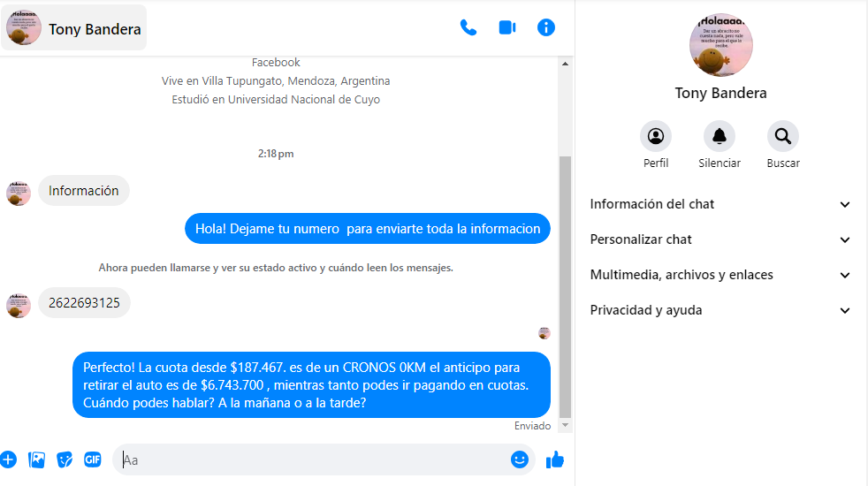868x486 pixels.
Task: Attach a photo file to message
Action: pyautogui.click(x=36, y=459)
